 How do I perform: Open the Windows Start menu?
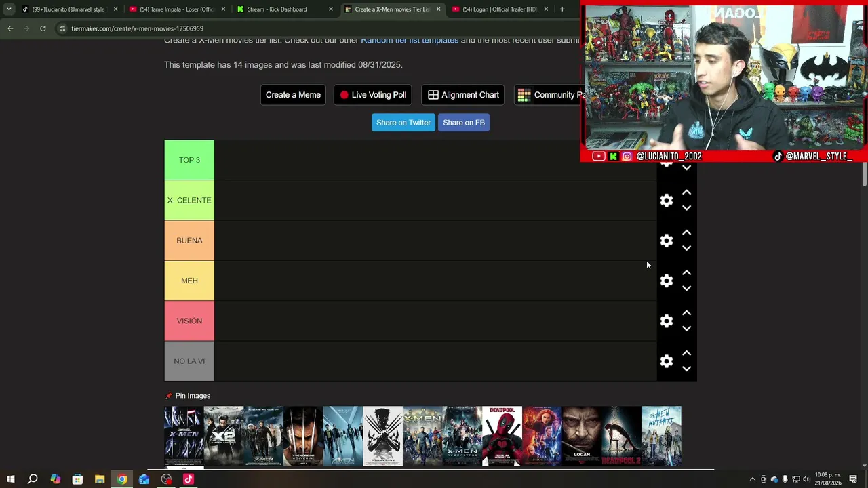10,479
